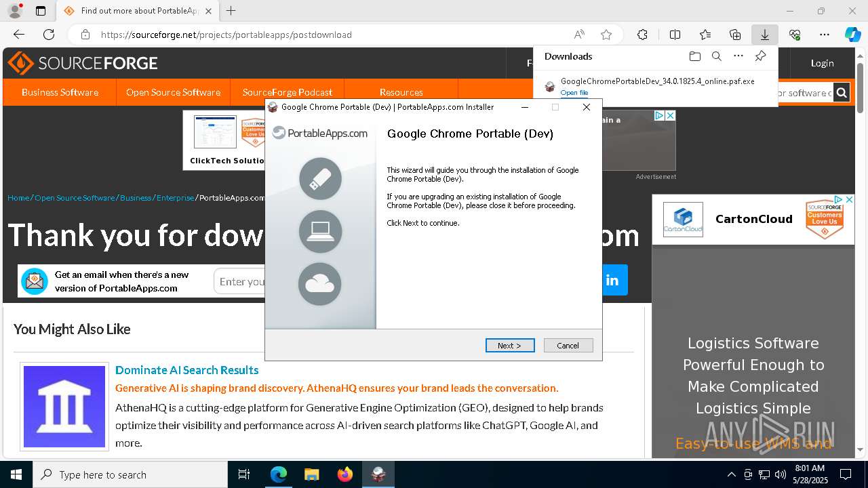Screen dimensions: 868x488
Task: Click the CartonCloud advertisement banner
Action: pos(753,220)
